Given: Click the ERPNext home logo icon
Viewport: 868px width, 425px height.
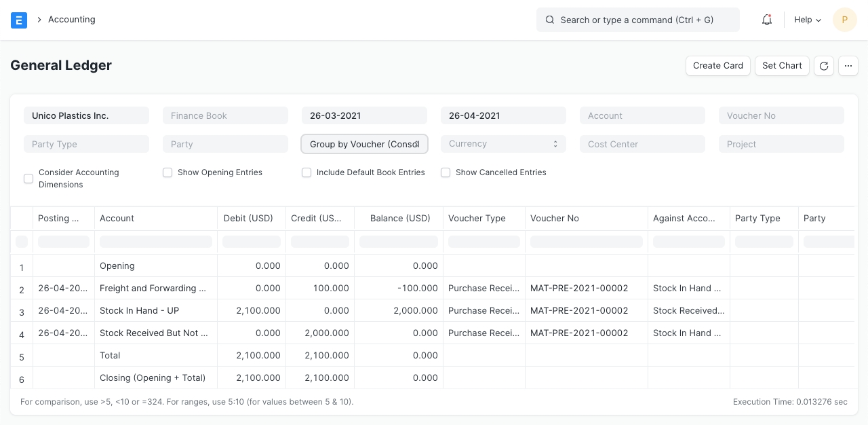Looking at the screenshot, I should tap(19, 20).
